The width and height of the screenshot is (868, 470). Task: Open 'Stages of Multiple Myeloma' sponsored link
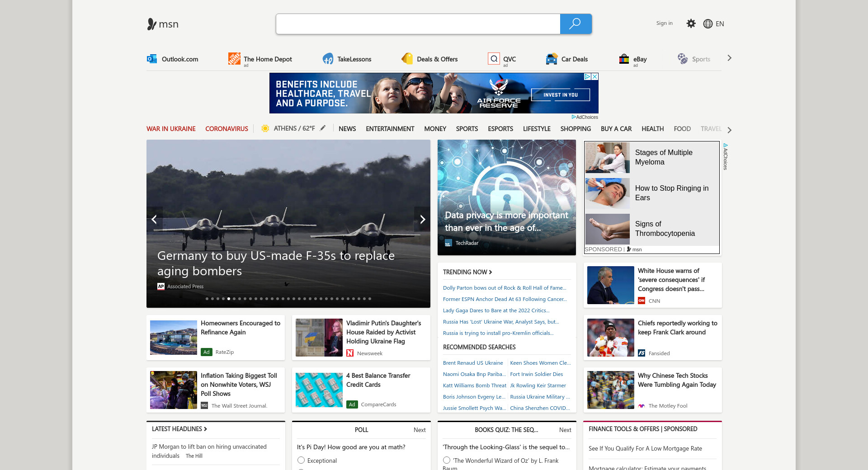tap(664, 157)
